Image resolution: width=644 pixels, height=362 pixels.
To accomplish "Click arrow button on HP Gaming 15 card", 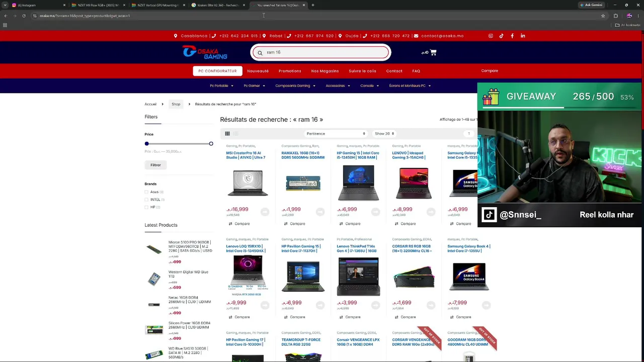I will (x=375, y=212).
